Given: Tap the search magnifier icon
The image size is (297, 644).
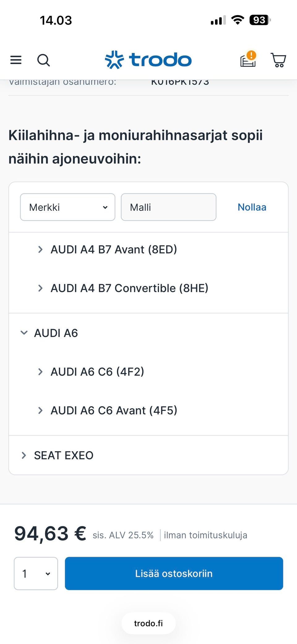Looking at the screenshot, I should 44,60.
